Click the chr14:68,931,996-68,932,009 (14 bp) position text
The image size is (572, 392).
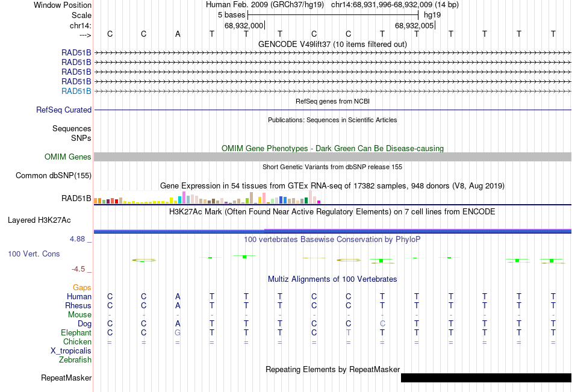click(x=395, y=5)
